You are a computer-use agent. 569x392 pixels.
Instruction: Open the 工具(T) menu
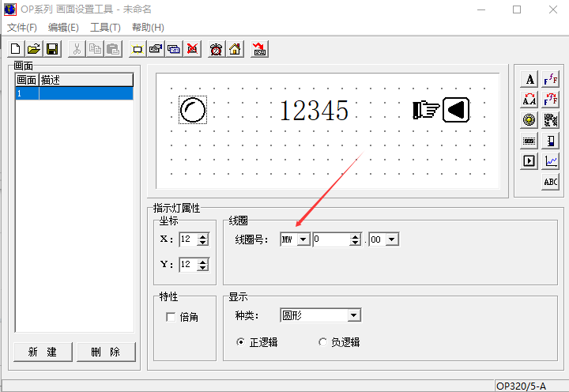pos(106,28)
